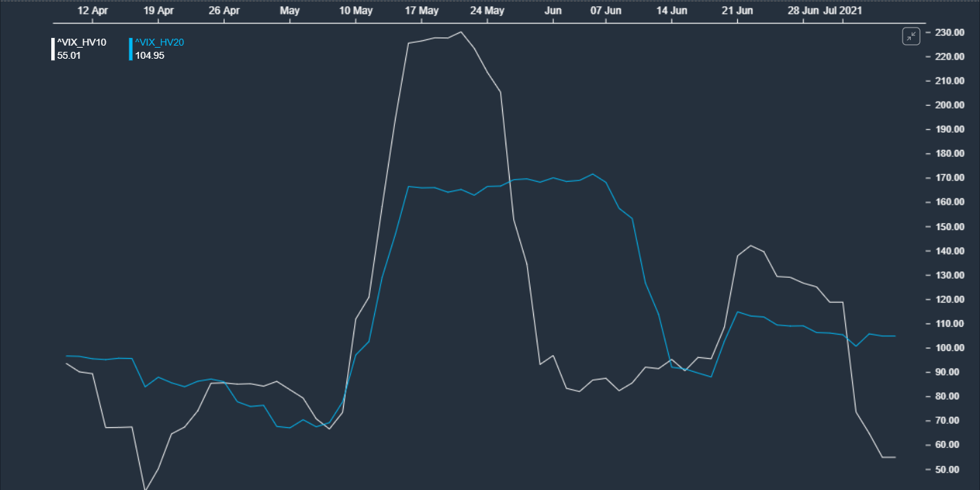Click the May label on the date axis
The image size is (980, 490).
tap(290, 11)
